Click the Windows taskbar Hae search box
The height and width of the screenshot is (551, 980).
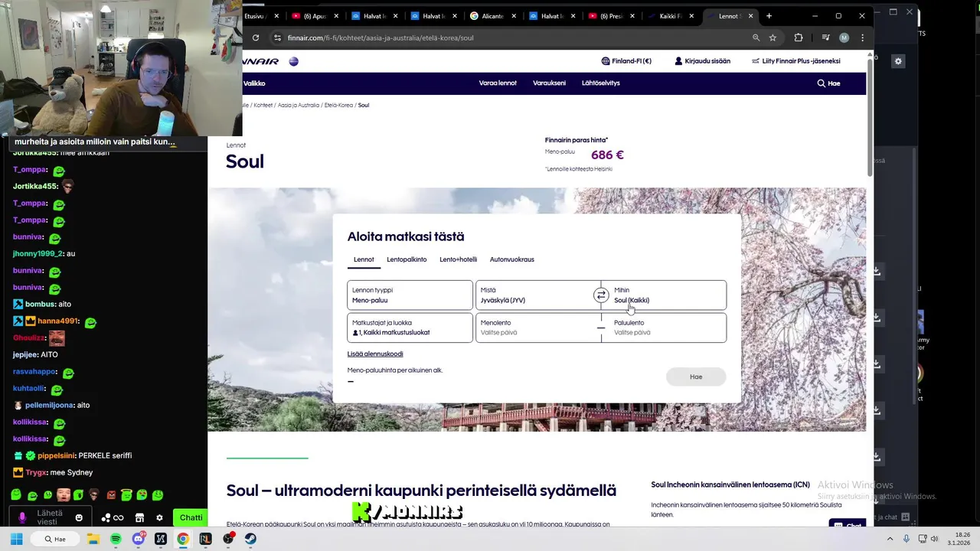click(x=55, y=539)
